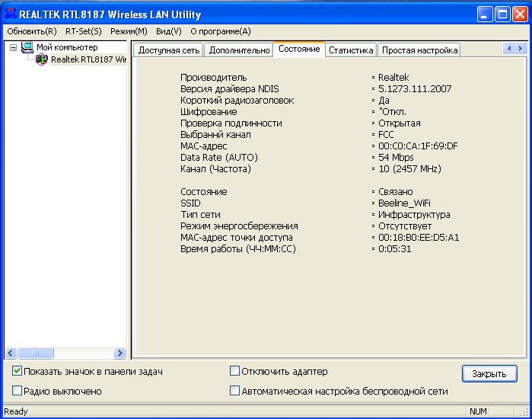Click the window resize grip corner
The image size is (532, 419).
pyautogui.click(x=525, y=412)
